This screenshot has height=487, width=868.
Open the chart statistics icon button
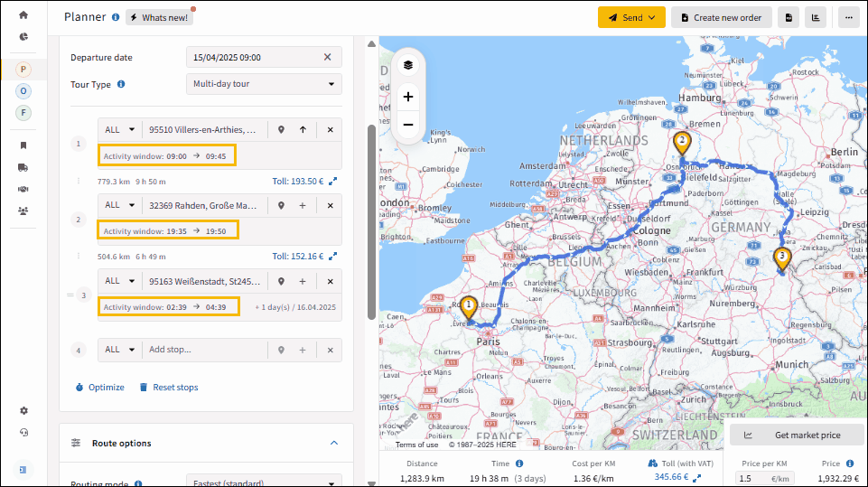816,18
